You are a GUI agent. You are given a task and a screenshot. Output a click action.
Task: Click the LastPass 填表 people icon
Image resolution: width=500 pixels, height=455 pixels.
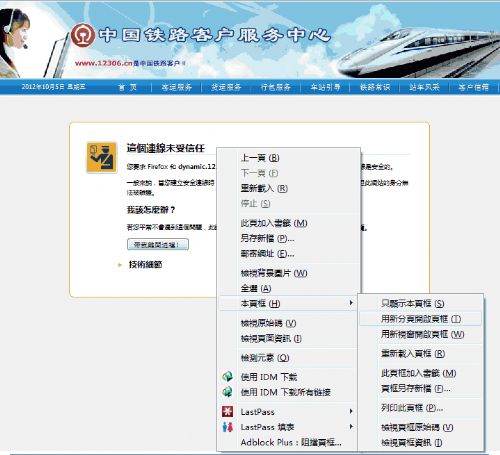[227, 427]
